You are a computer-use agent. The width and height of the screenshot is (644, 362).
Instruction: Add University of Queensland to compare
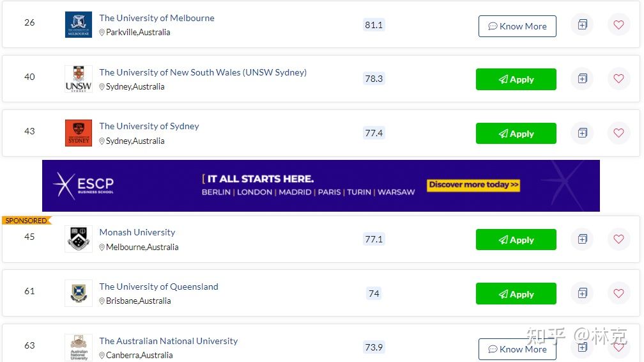click(583, 294)
